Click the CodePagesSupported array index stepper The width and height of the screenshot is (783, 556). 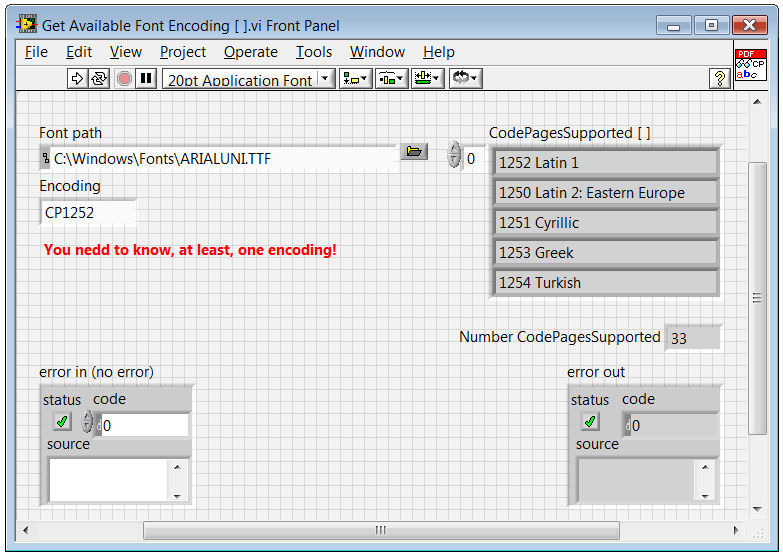(455, 156)
